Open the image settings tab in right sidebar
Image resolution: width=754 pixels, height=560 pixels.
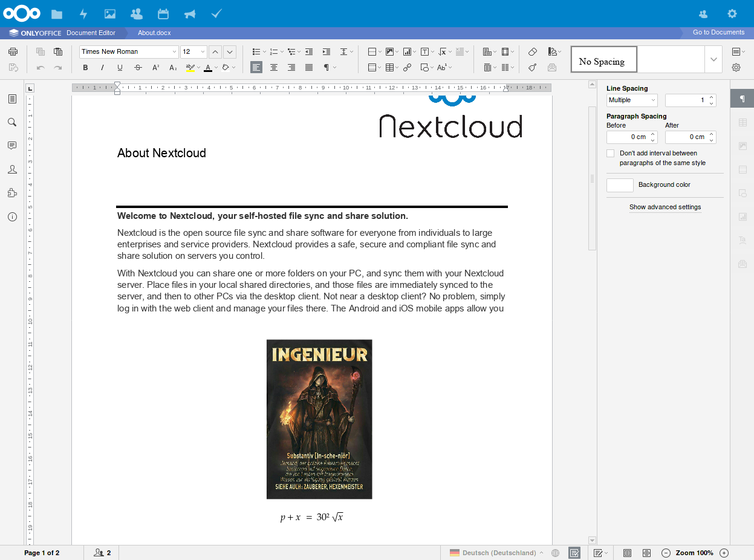coord(743,146)
